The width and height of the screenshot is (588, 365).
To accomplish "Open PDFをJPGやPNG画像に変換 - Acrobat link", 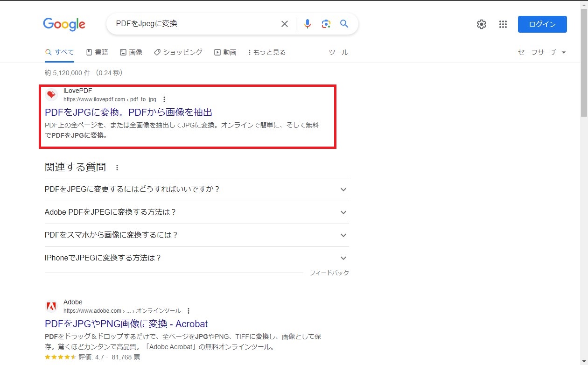I will (126, 323).
